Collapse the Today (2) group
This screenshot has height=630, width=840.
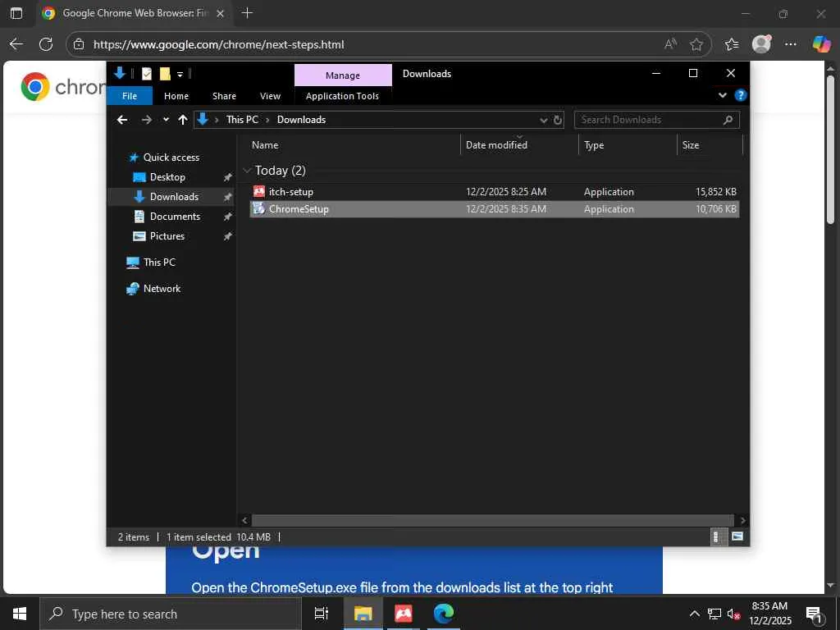point(247,171)
